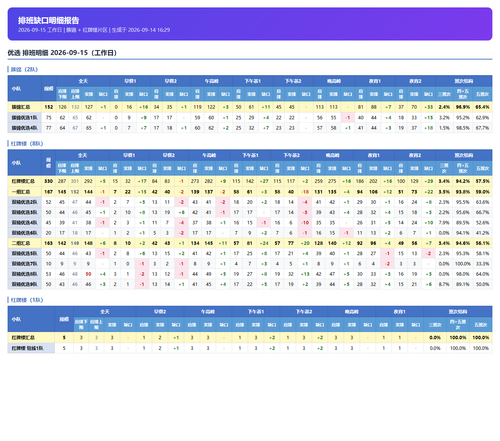Click the 59.0% percentage cell

coord(482,192)
